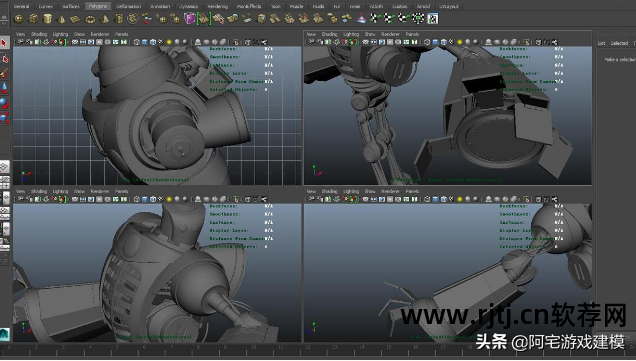This screenshot has height=361, width=636.
Task: Open Panels menu in bottom-left viewport
Action: (x=122, y=191)
